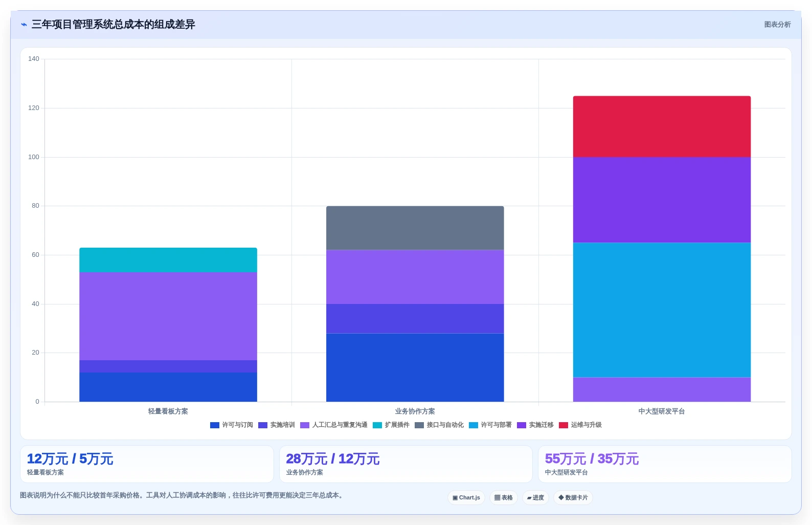The width and height of the screenshot is (812, 525).
Task: Click the red 运维与升级 bar segment
Action: point(662,126)
